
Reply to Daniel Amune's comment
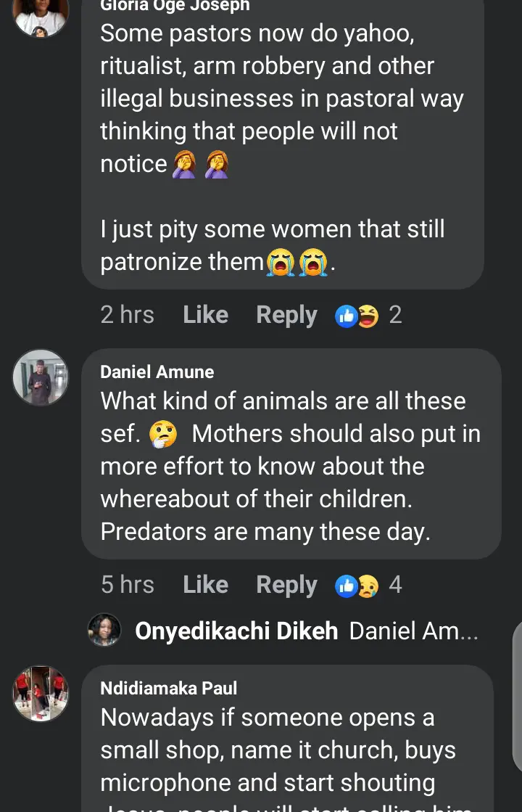(286, 585)
